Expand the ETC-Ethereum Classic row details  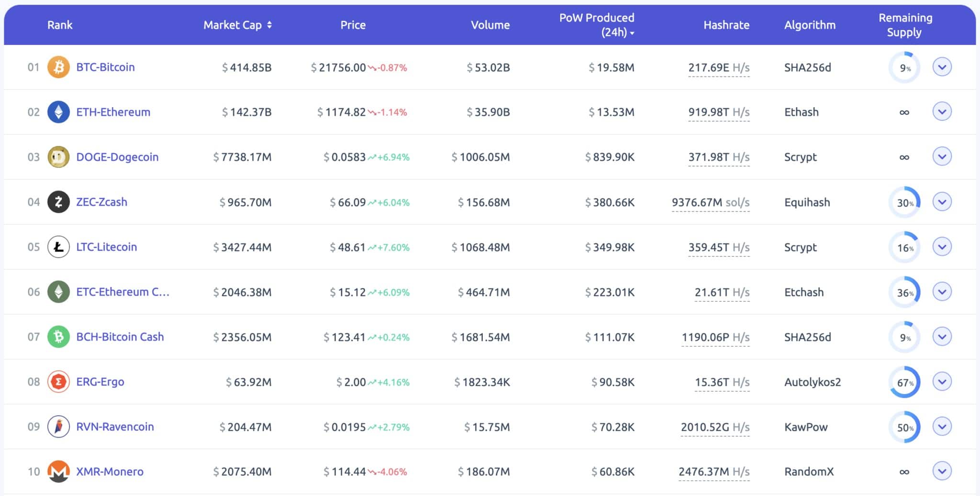click(x=942, y=292)
